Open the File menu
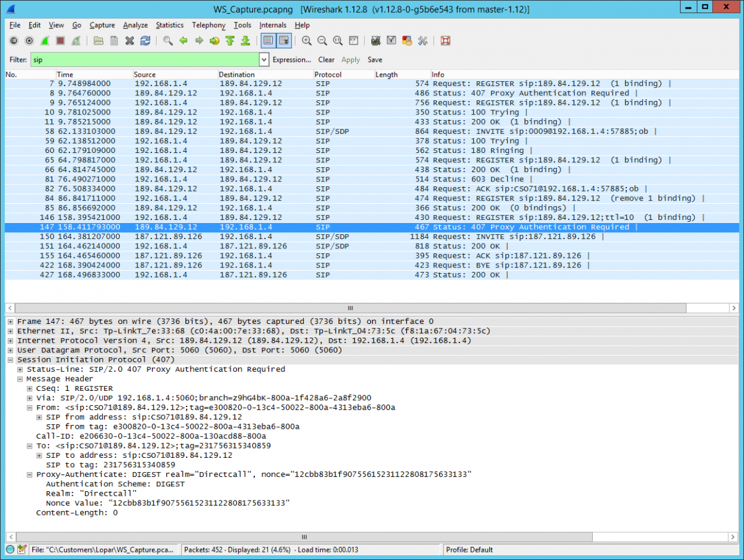 [x=15, y=25]
